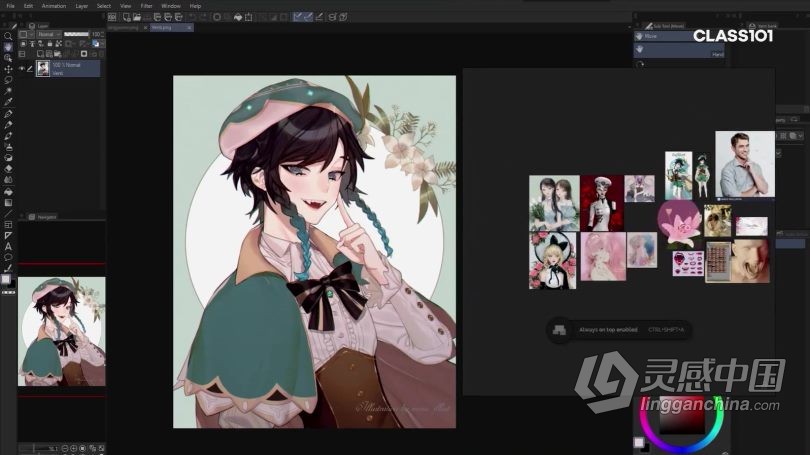This screenshot has width=810, height=455.
Task: Click the Transform icon in command bar
Action: (248, 17)
